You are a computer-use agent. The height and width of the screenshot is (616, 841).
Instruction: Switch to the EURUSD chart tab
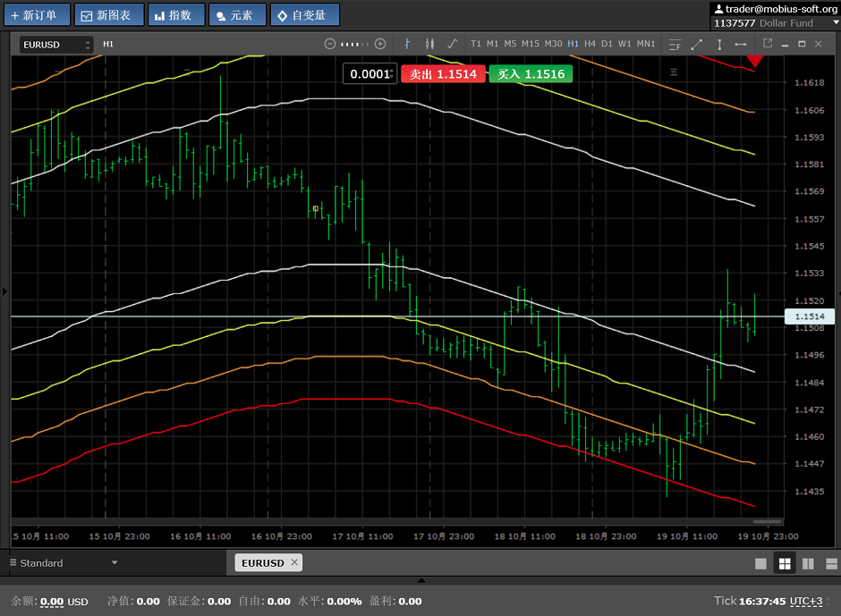click(x=262, y=563)
